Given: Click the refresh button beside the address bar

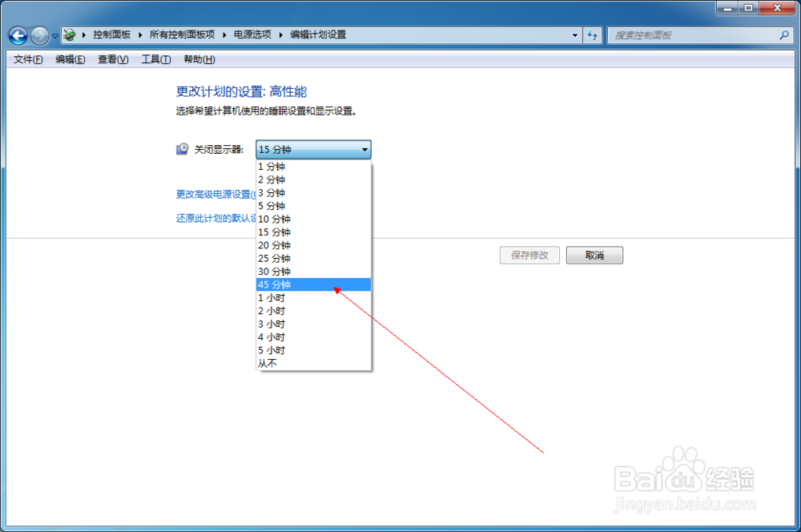Looking at the screenshot, I should 593,35.
